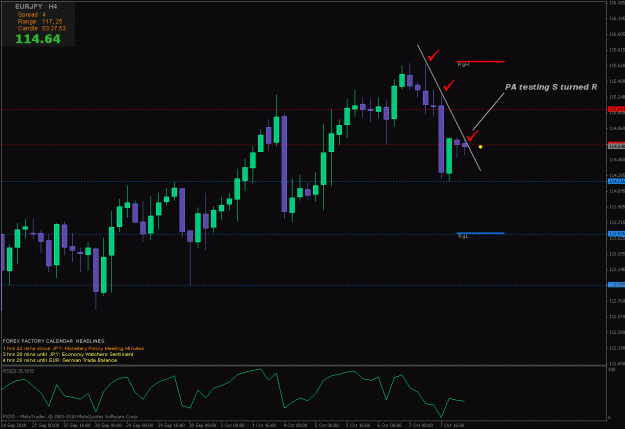Click the 115.815 level on price axis
The image size is (625, 429).
tap(617, 50)
